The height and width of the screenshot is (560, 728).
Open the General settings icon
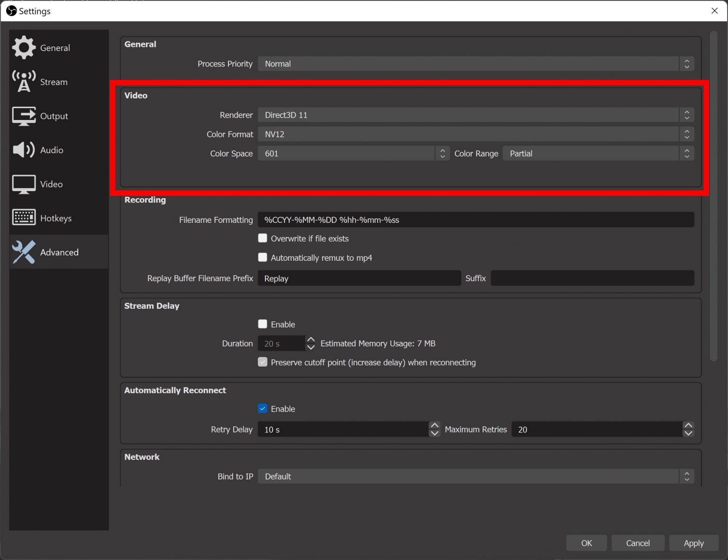coord(24,47)
